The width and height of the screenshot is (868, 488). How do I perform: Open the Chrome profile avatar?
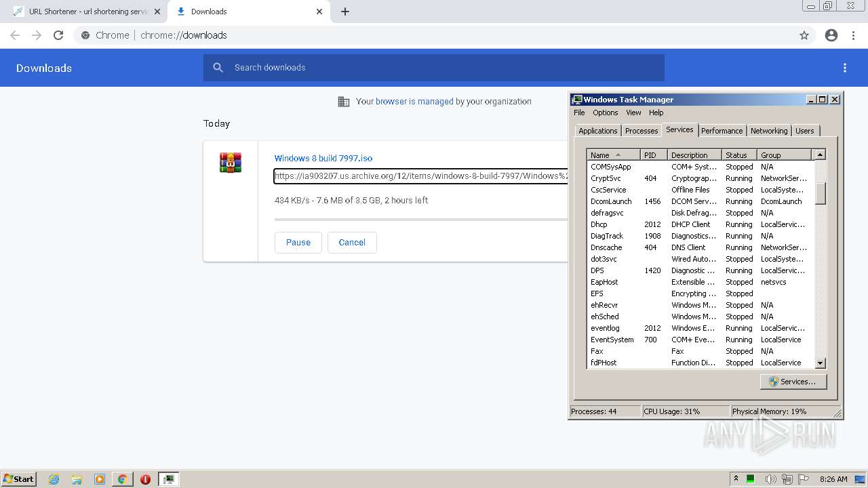[831, 35]
